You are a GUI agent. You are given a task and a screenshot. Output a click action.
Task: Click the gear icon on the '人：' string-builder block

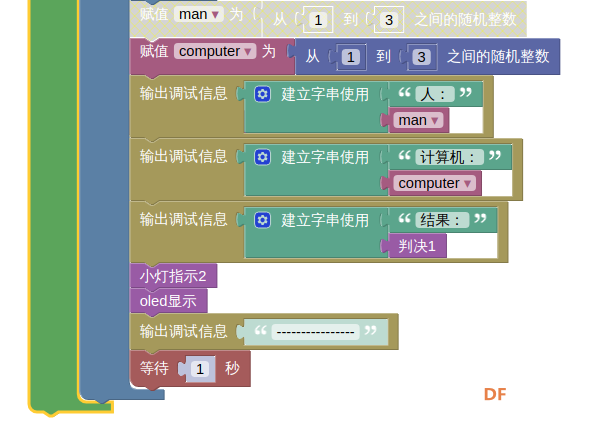tap(262, 94)
